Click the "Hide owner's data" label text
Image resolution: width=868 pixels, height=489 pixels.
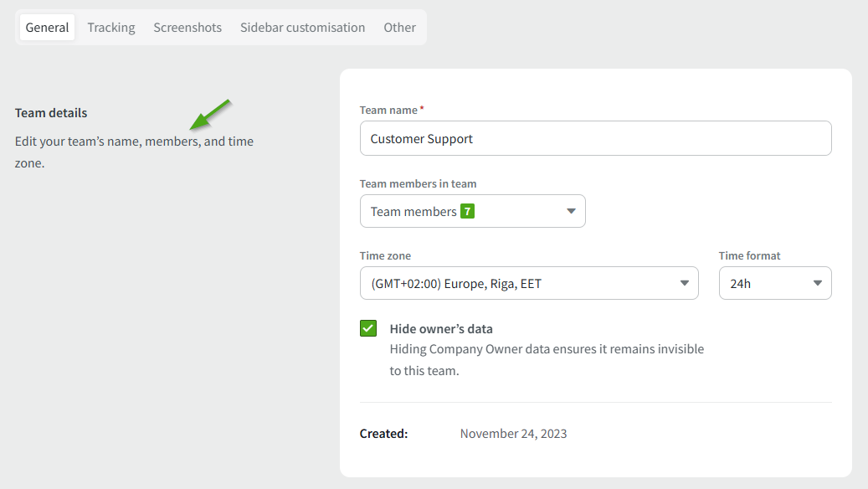coord(441,328)
